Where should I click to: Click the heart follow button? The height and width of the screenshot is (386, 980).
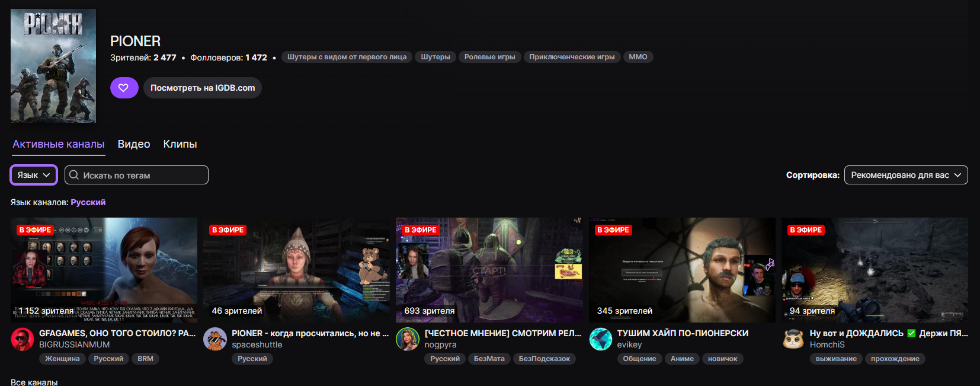(x=124, y=88)
